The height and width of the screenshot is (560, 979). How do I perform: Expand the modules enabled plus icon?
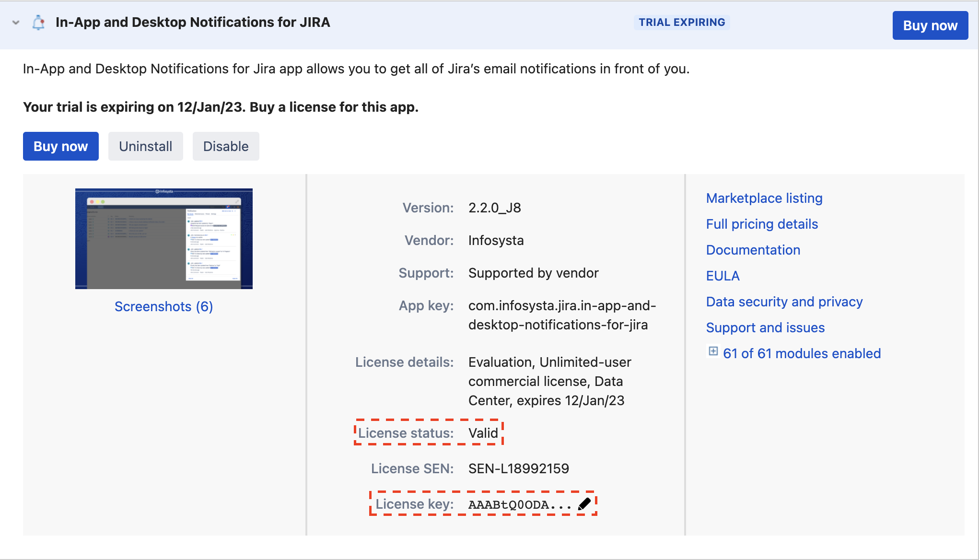713,351
